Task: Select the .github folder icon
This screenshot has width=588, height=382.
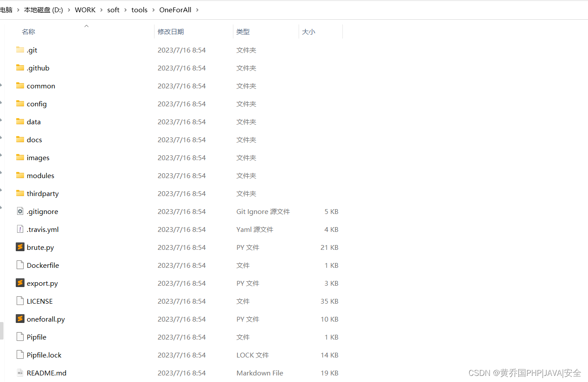Action: (x=20, y=68)
